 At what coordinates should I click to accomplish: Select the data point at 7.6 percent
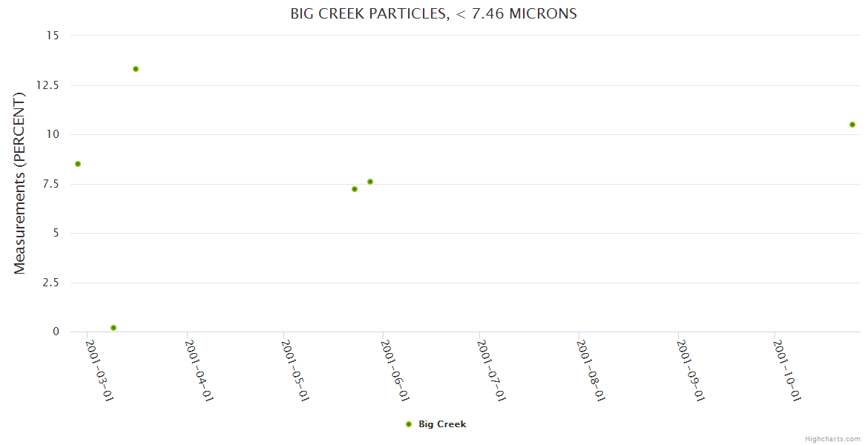(x=370, y=182)
